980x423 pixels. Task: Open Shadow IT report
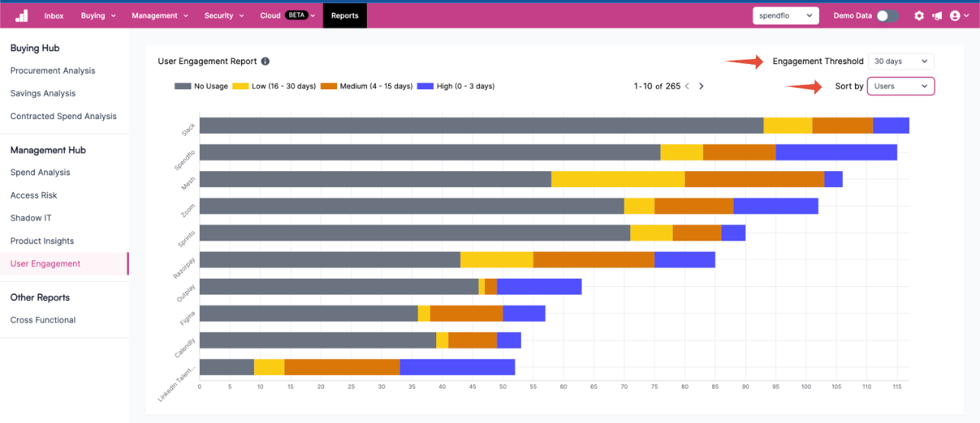tap(31, 218)
